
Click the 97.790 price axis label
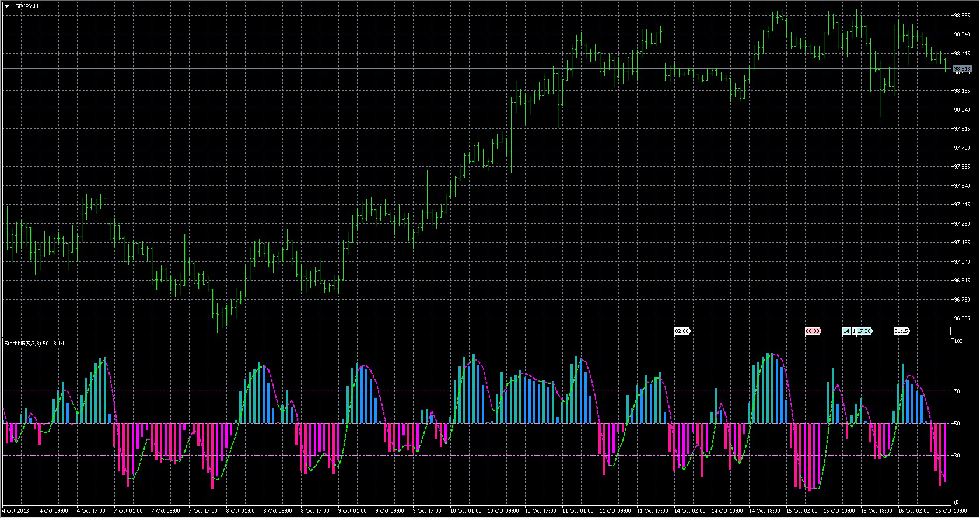coord(962,148)
